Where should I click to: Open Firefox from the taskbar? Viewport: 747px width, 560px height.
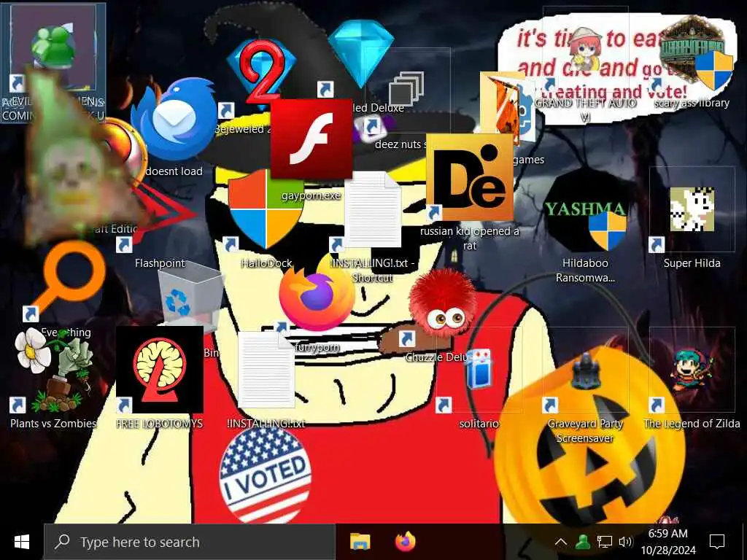(x=406, y=542)
